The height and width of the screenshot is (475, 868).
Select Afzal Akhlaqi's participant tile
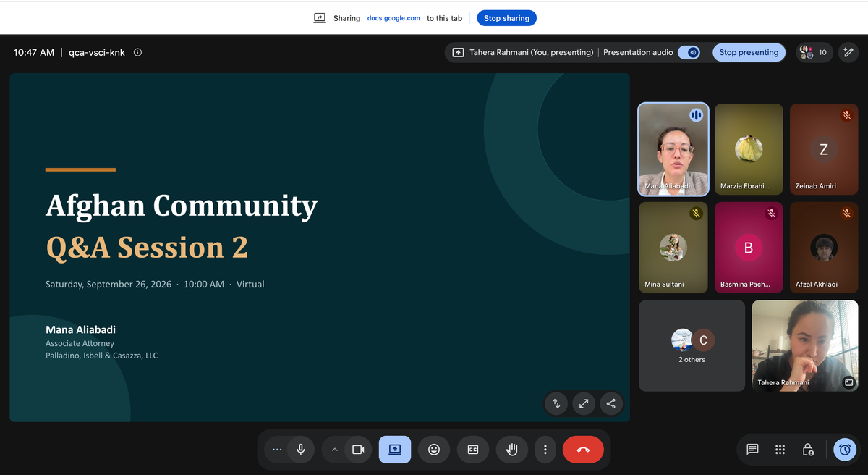click(x=824, y=248)
